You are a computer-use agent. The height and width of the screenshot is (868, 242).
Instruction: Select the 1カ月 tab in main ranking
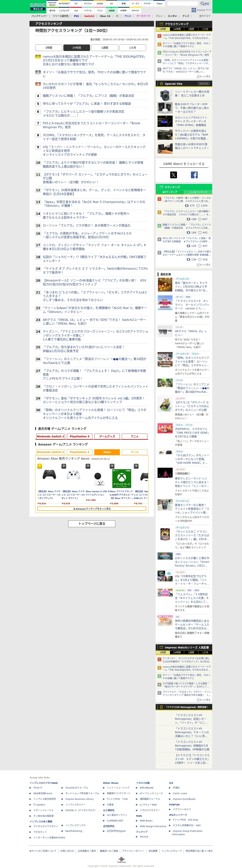click(133, 47)
